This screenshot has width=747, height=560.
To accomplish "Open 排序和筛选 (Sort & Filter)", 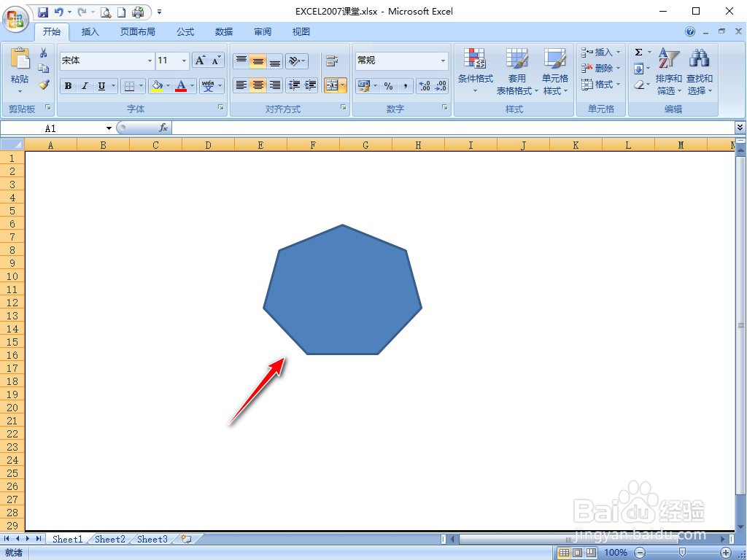I will [668, 78].
